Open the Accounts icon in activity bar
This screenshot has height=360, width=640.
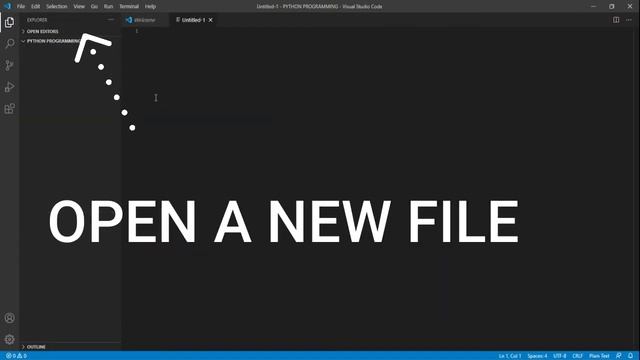(9, 318)
